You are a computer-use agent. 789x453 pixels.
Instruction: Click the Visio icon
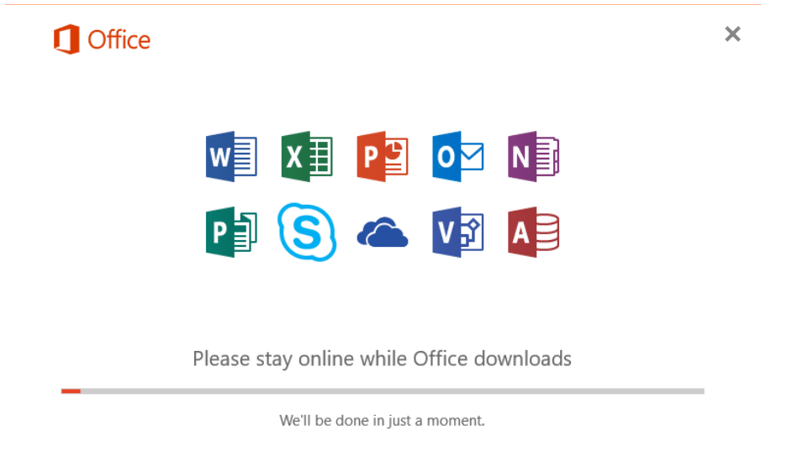click(x=458, y=232)
